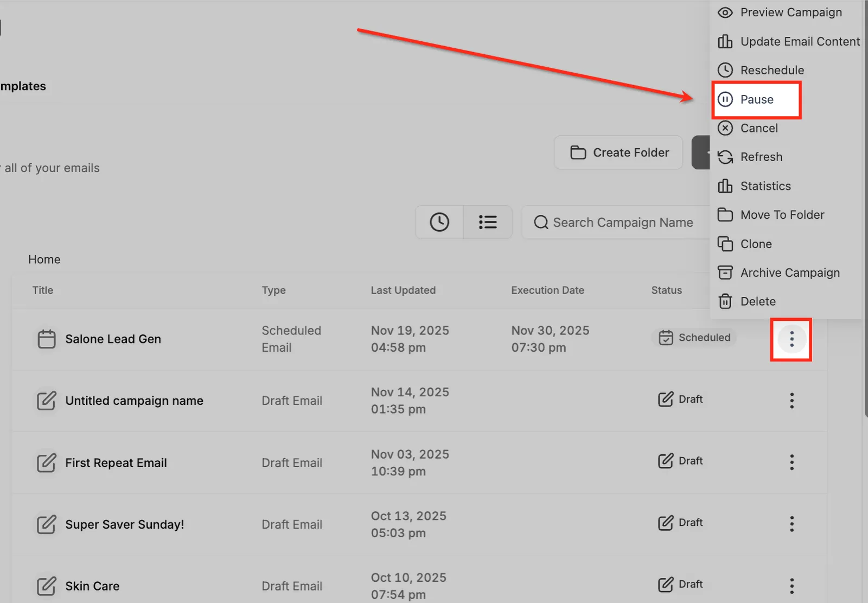868x603 pixels.
Task: Click edit icon beside Untitled campaign name
Action: point(46,401)
